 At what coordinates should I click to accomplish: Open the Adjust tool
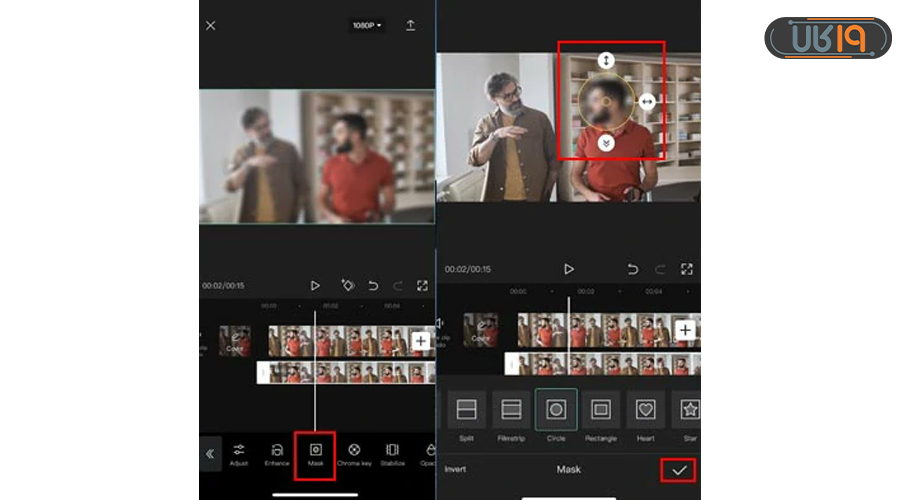239,455
